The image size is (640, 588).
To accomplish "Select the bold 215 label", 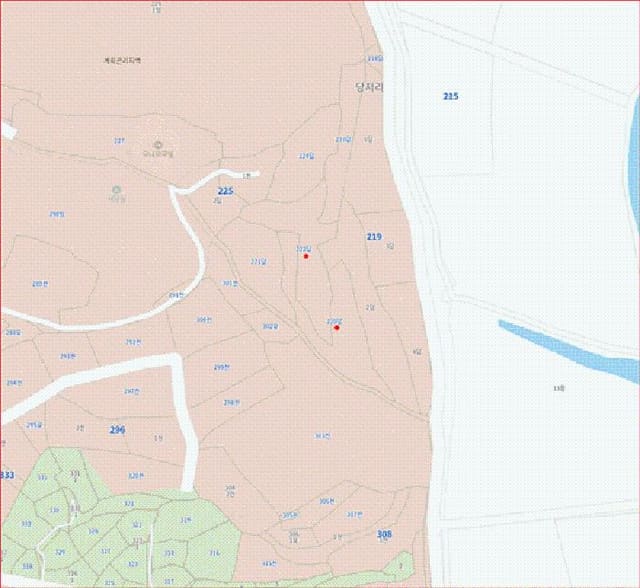I will [x=451, y=96].
